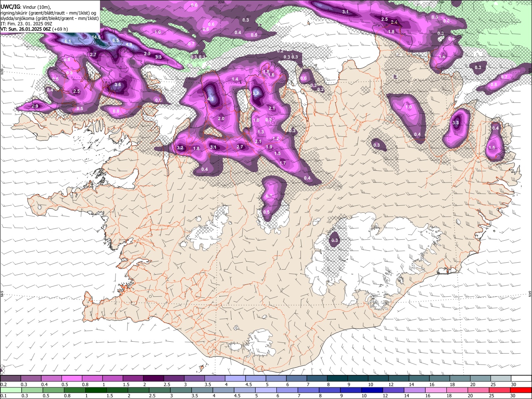This screenshot has width=532, height=399.
Task: Click the 'VT: Sun. 26.01.2025 06Z (+69 h)' line
Action: click(x=34, y=29)
